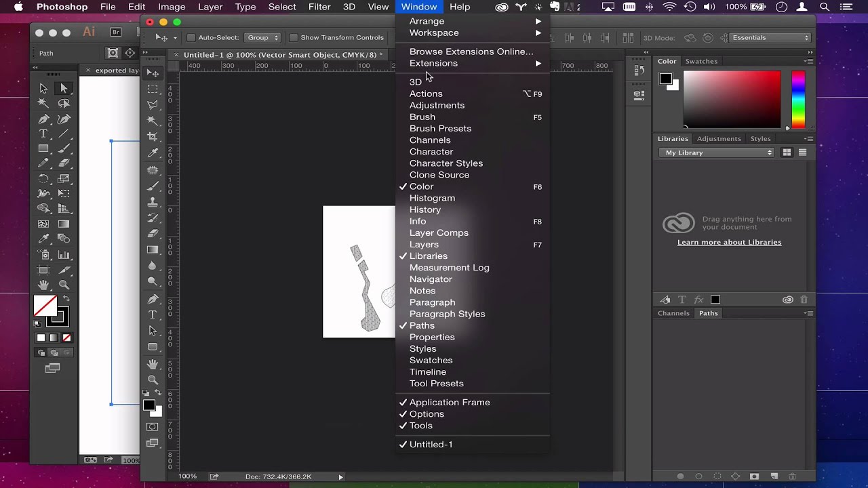Select Illustrator's Type tool
The height and width of the screenshot is (488, 868).
point(44,134)
